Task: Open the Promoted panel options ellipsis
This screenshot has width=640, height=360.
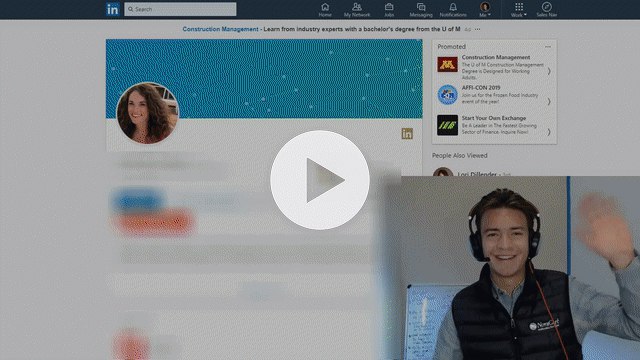Action: click(548, 47)
